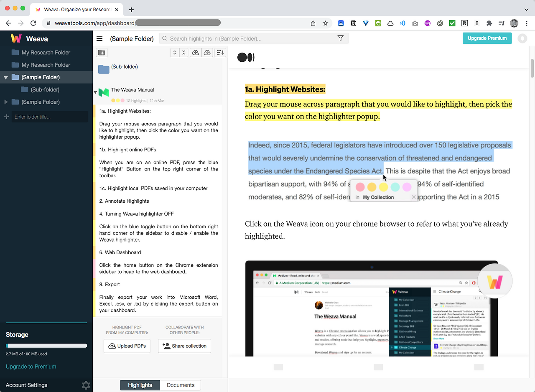Open a new browser tab

[131, 9]
